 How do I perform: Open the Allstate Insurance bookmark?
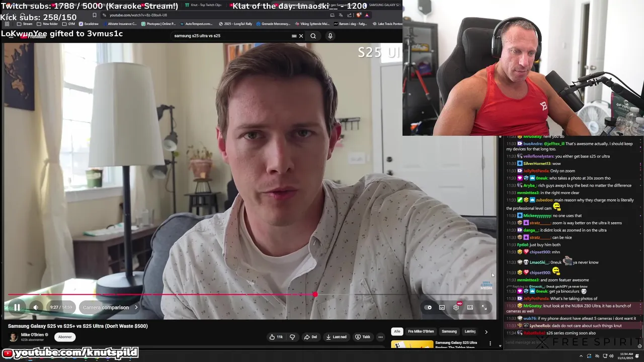120,24
